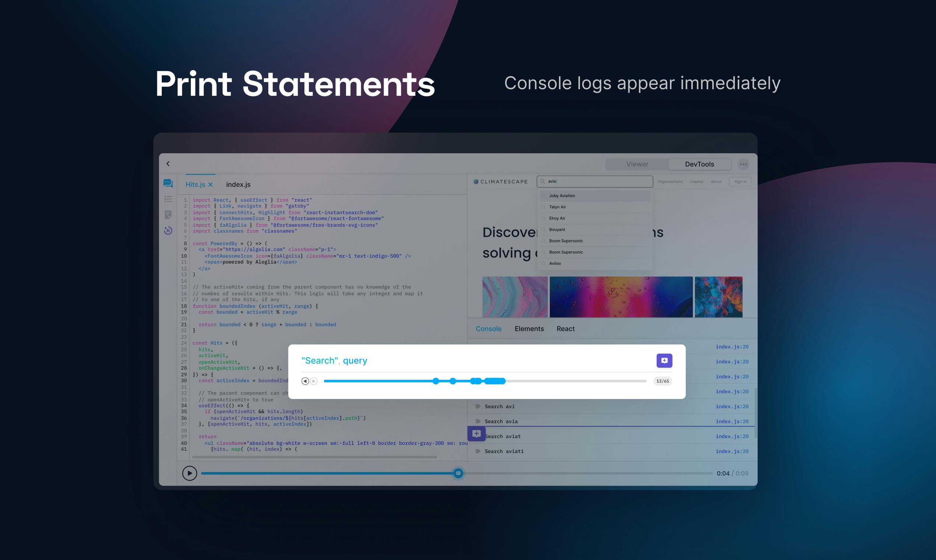The width and height of the screenshot is (936, 560).
Task: Open the Console tab
Action: click(x=488, y=329)
